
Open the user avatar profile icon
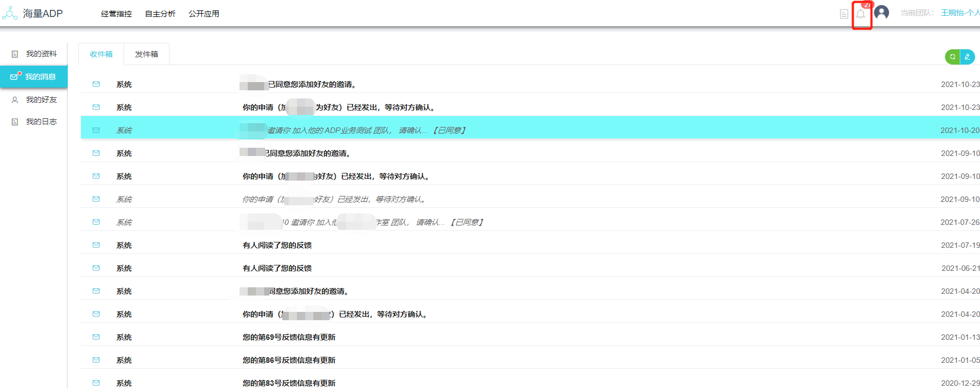[881, 13]
